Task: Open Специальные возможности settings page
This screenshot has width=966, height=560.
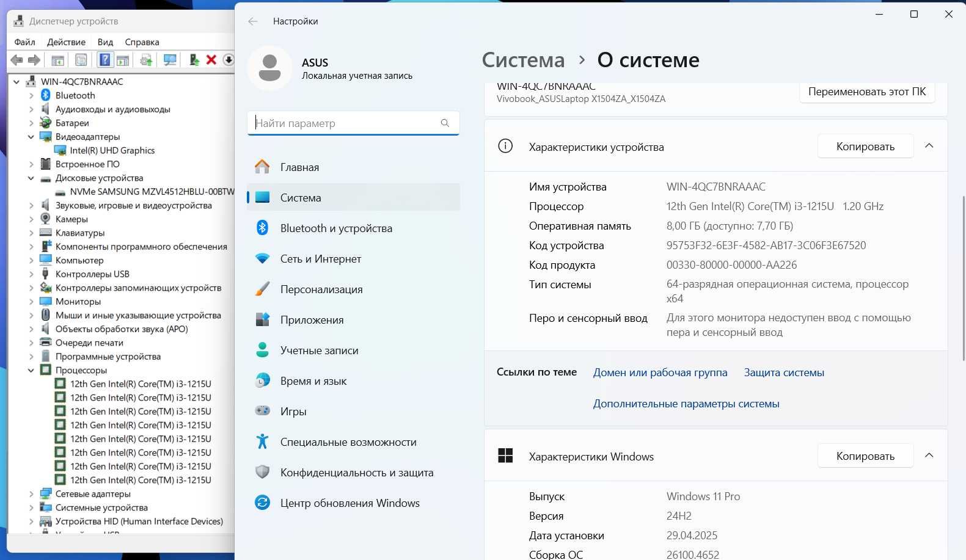Action: pyautogui.click(x=353, y=442)
